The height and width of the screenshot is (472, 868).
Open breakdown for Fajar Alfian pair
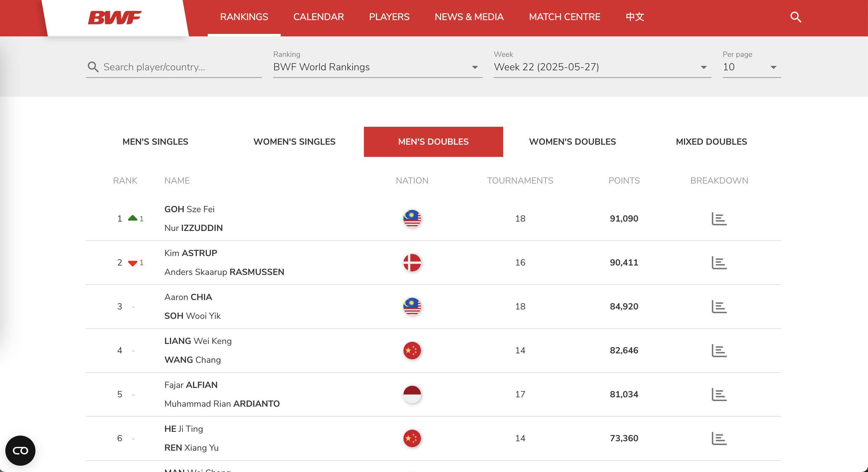719,394
